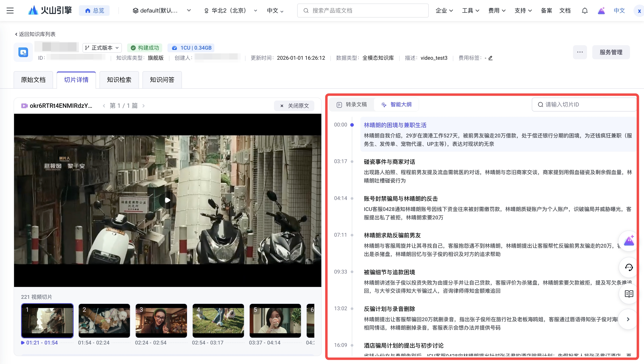Switch to the 知识检索 tab
The image size is (644, 364).
[x=119, y=80]
